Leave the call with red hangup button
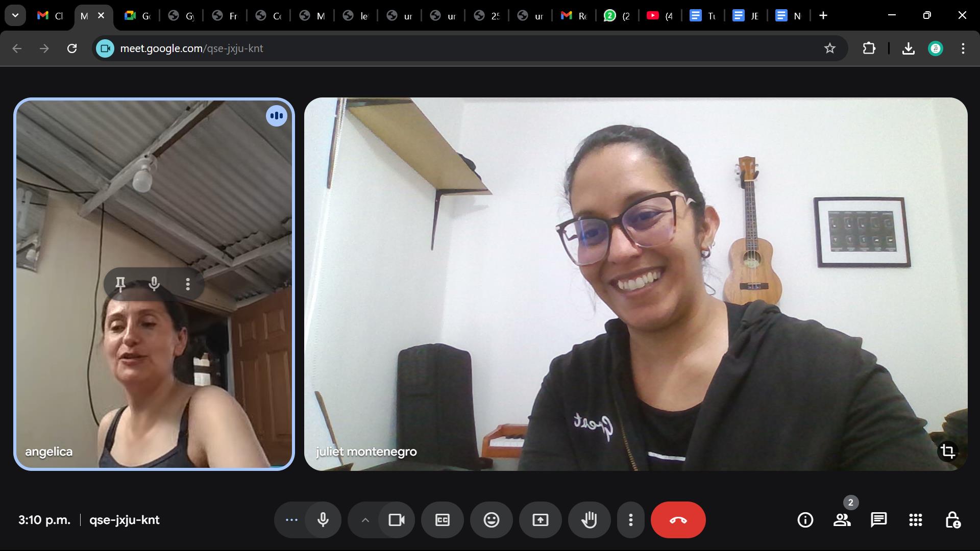 click(678, 520)
